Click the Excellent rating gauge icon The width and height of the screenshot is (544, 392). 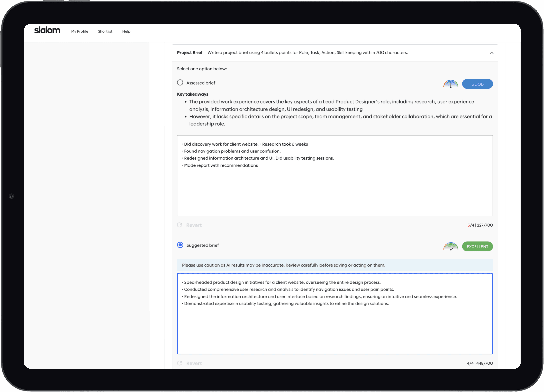pos(450,246)
